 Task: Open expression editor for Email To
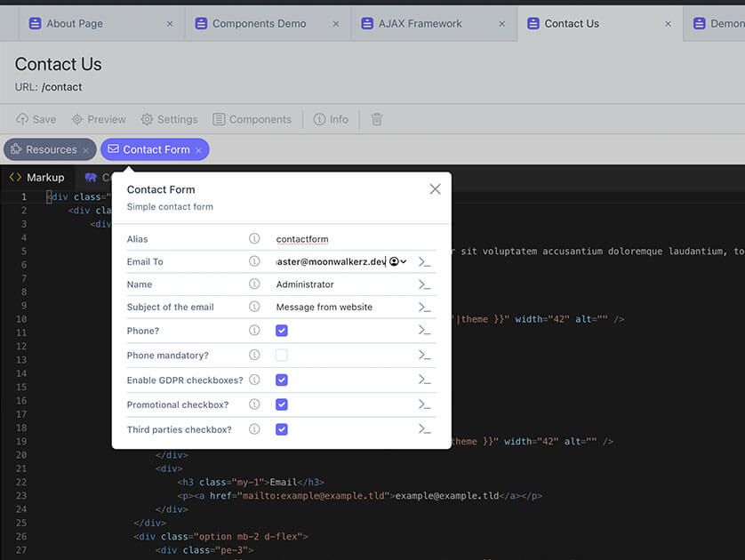tap(424, 261)
